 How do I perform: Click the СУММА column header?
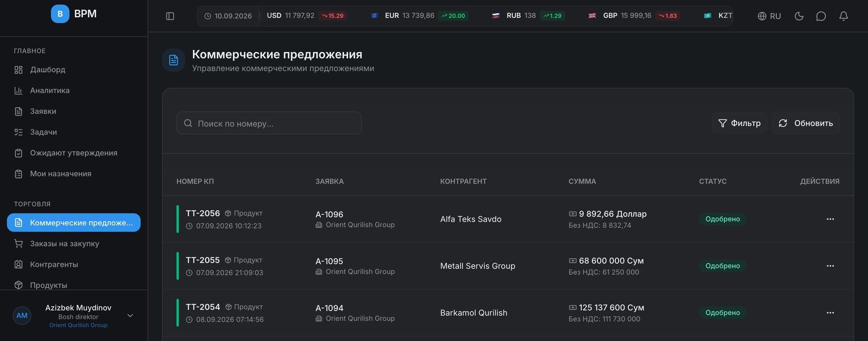(582, 182)
